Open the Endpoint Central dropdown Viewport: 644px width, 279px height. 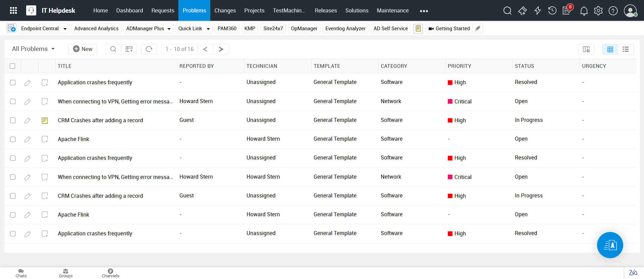65,29
